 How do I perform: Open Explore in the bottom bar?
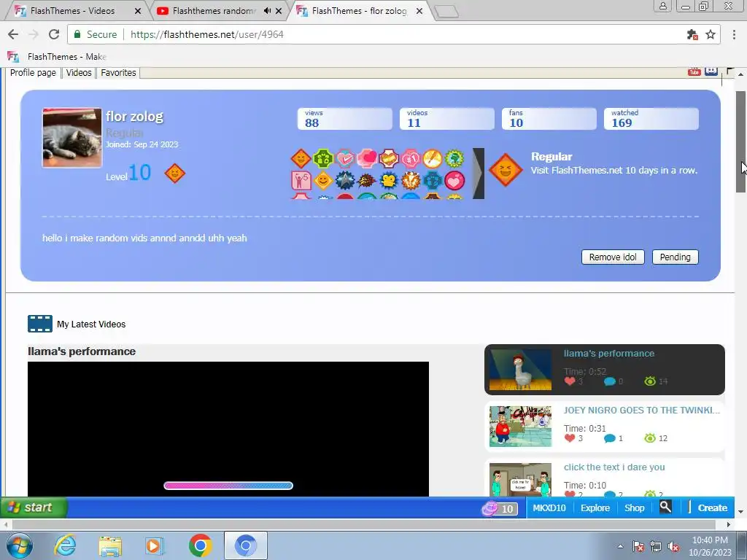pyautogui.click(x=595, y=508)
